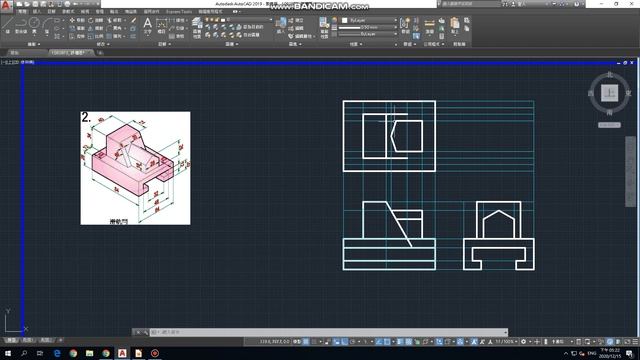Viewport: 640px width, 360px height.
Task: Switch to the Layout1 tab
Action: [28, 340]
